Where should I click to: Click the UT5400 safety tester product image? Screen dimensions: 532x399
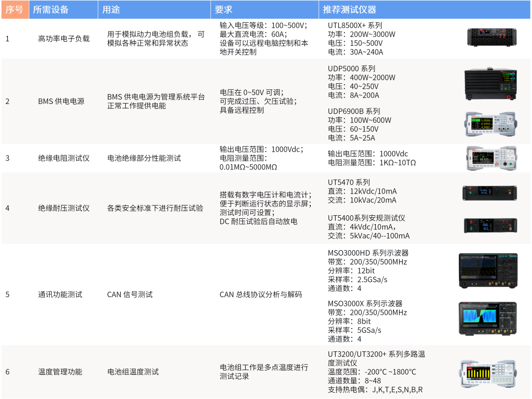pyautogui.click(x=490, y=225)
